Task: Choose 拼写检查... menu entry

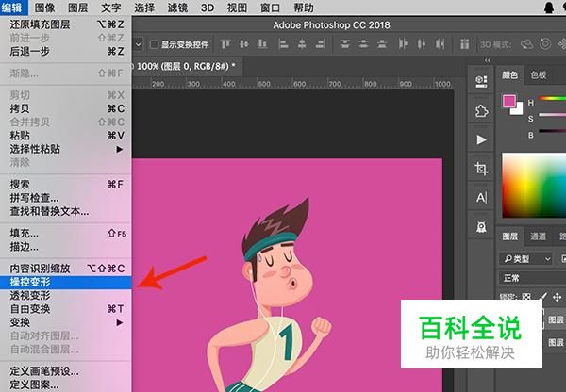Action: tap(66, 198)
